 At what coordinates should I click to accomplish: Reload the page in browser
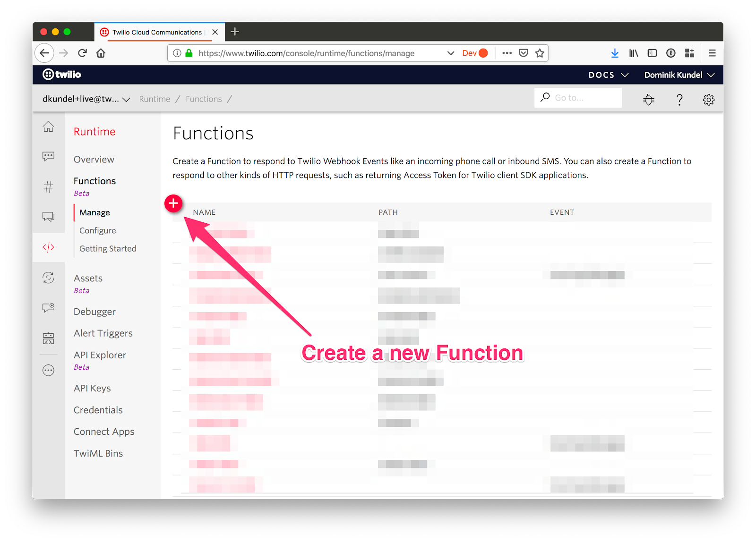click(82, 53)
